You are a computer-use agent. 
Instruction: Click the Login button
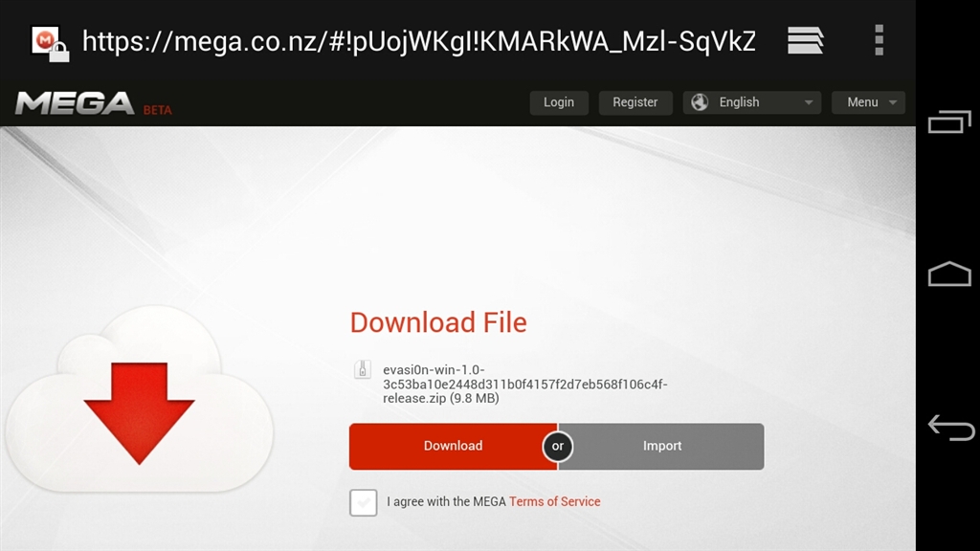559,102
